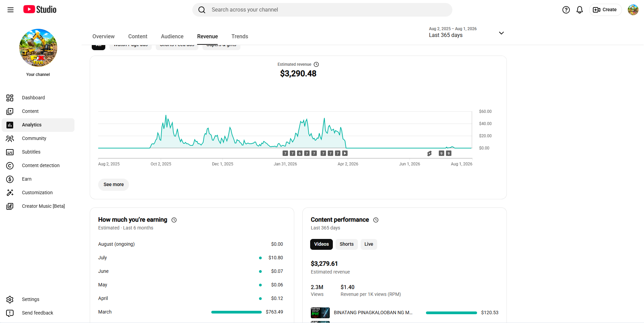
Task: Click the Creator Music icon
Action: pos(10,206)
